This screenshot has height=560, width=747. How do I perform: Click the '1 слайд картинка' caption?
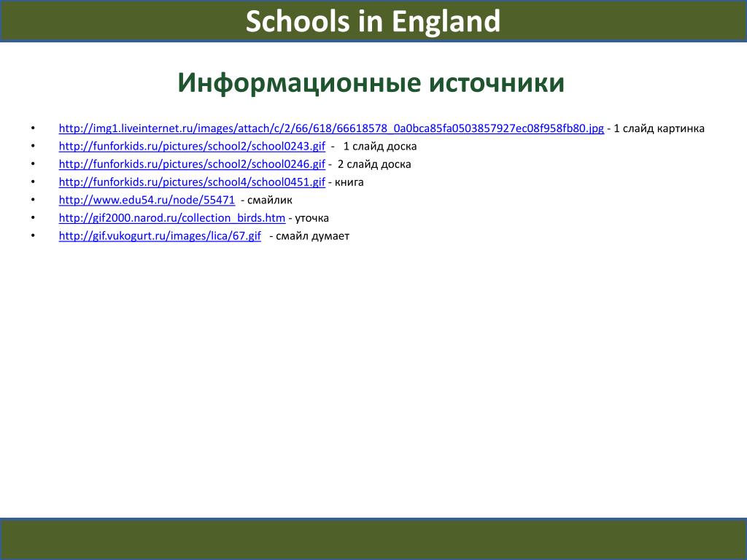tap(659, 128)
